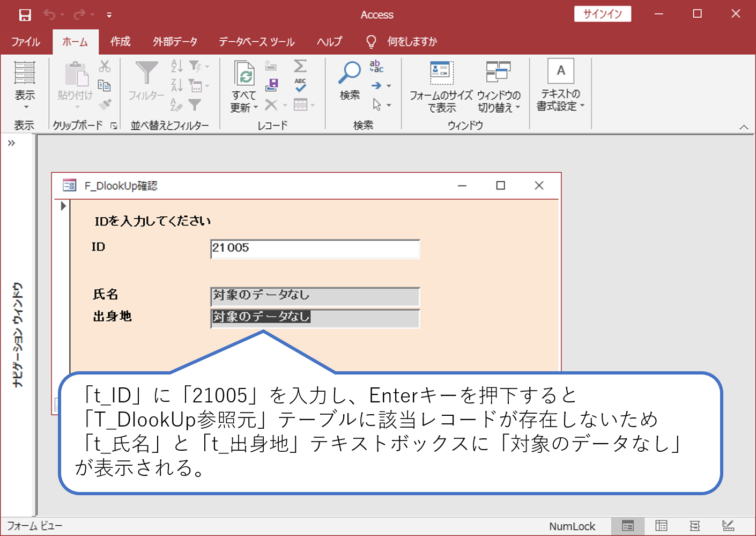The image size is (756, 536).
Task: Switch to Design view in the status bar
Action: pyautogui.click(x=728, y=526)
